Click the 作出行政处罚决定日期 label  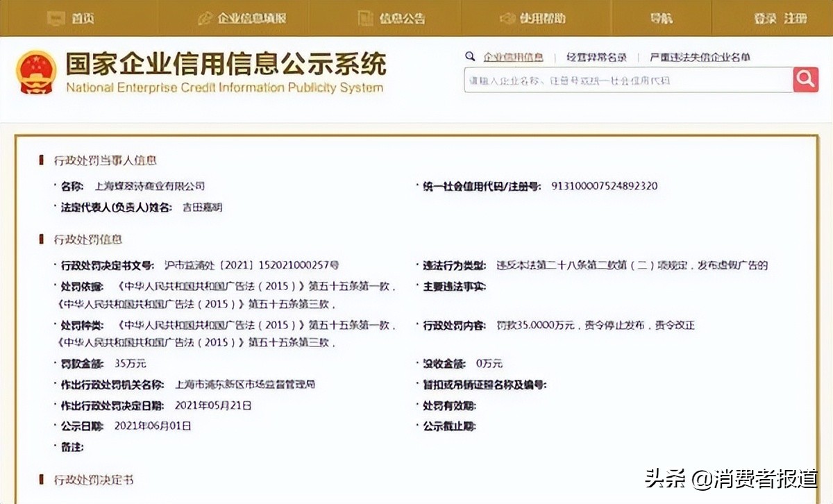[x=112, y=405]
